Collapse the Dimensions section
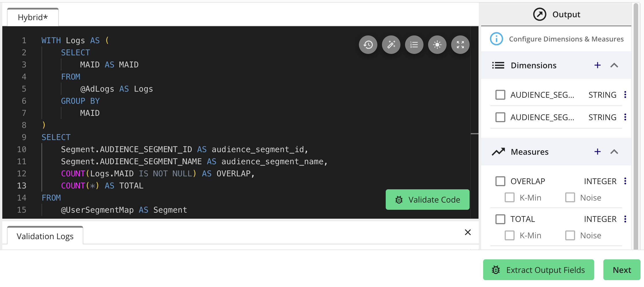Viewport: 644px width, 287px height. click(614, 65)
